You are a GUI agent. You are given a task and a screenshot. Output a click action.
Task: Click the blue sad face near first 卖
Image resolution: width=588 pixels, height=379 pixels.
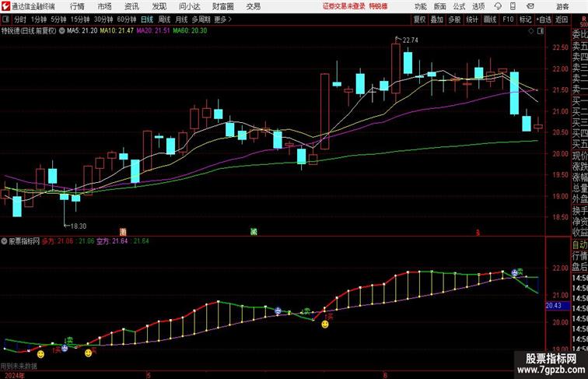65,348
